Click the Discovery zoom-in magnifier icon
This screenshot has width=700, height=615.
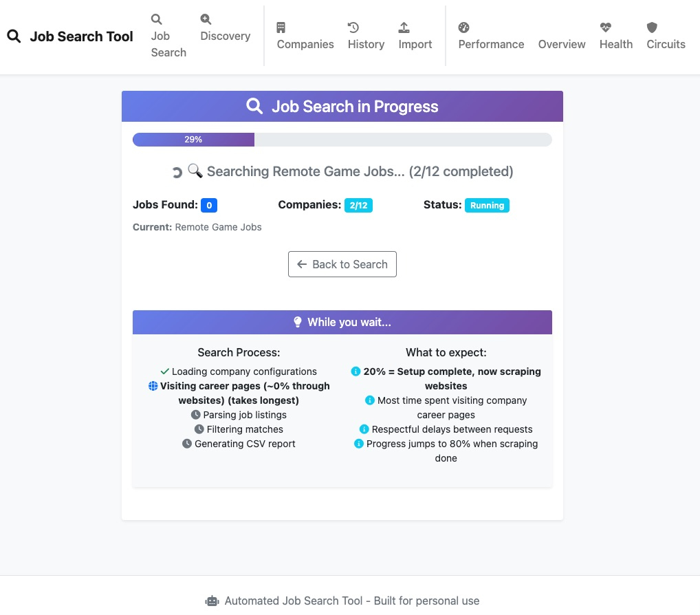(x=206, y=19)
